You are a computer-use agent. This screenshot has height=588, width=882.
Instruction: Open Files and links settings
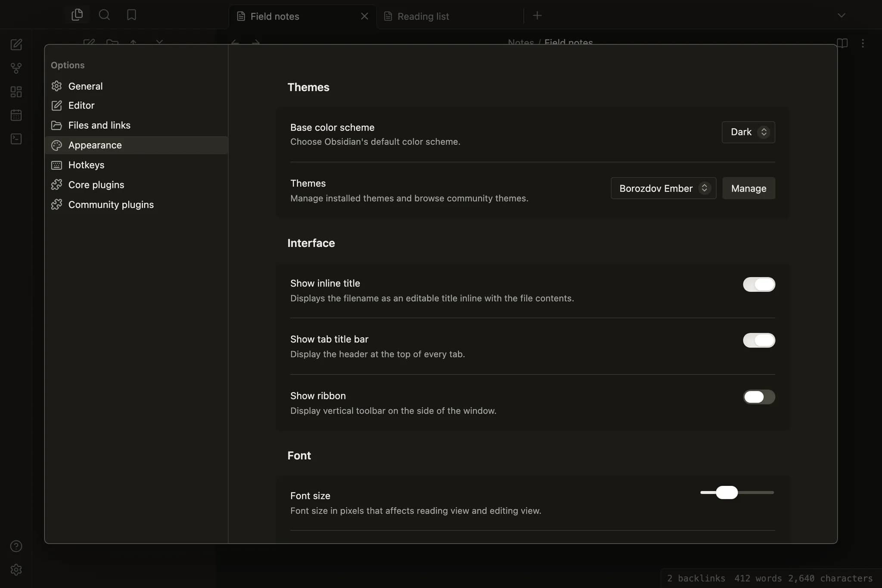tap(137, 125)
